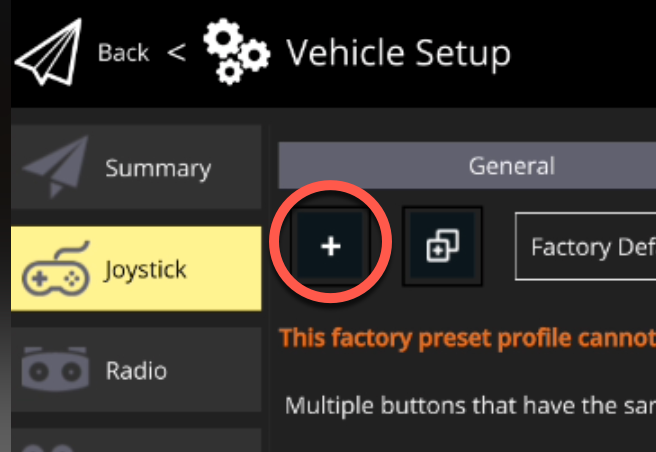Go back using the Back label
The width and height of the screenshot is (656, 452).
124,52
